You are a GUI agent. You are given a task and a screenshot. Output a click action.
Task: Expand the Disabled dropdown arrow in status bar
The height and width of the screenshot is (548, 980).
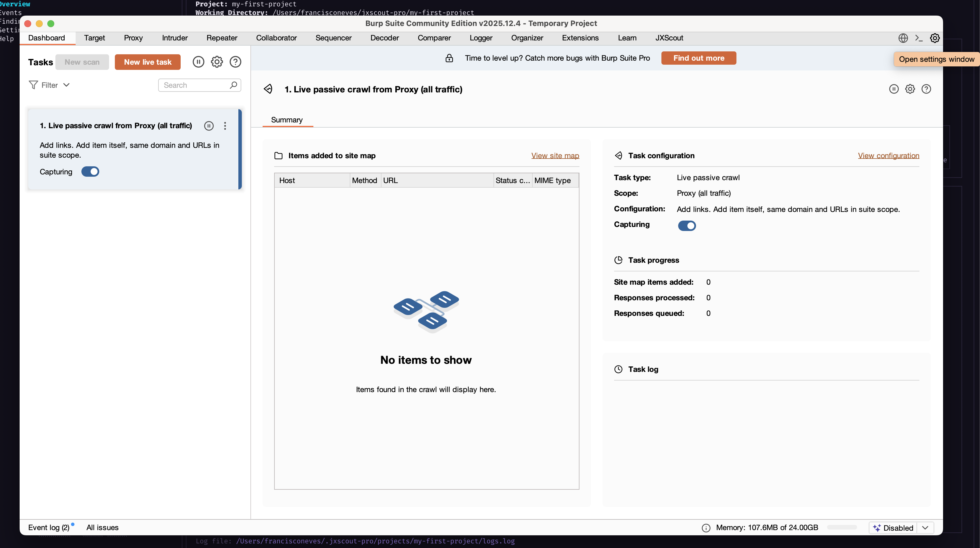coord(925,528)
